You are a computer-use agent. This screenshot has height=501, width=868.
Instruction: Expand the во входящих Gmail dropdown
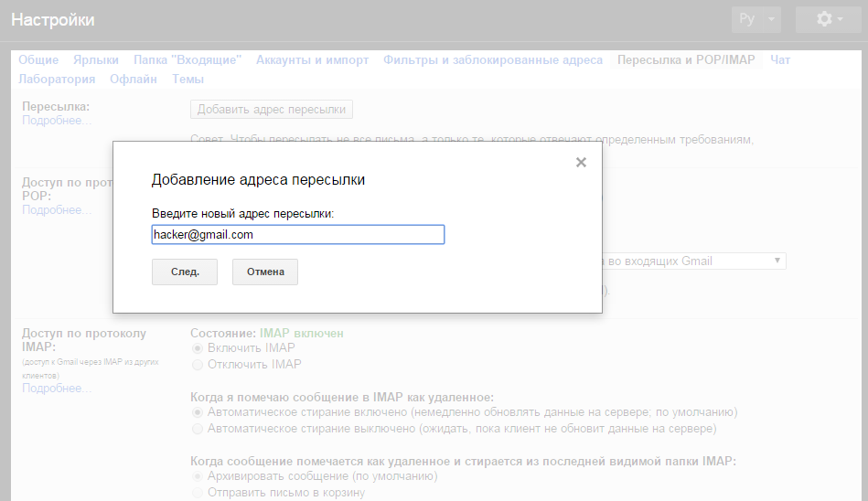pos(694,261)
